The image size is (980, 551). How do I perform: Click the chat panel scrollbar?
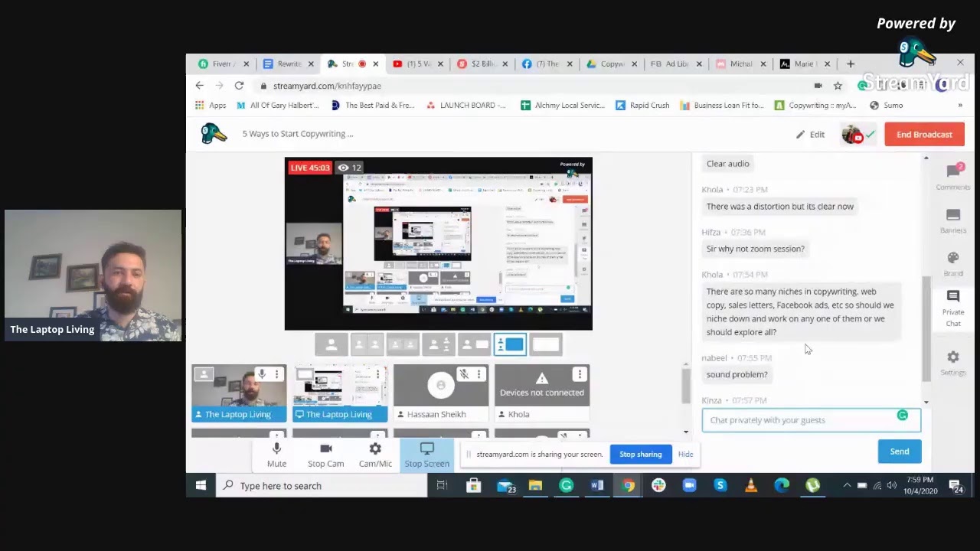click(926, 329)
